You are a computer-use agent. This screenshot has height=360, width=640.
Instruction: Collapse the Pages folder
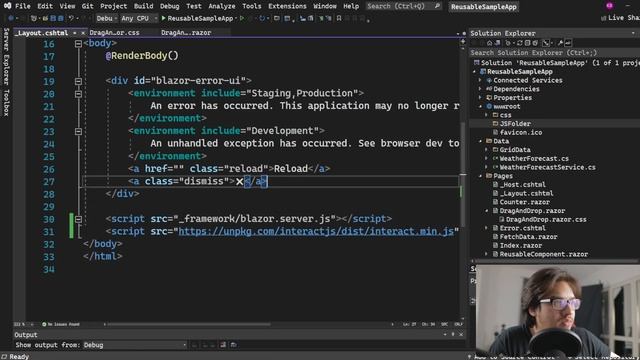pos(480,176)
